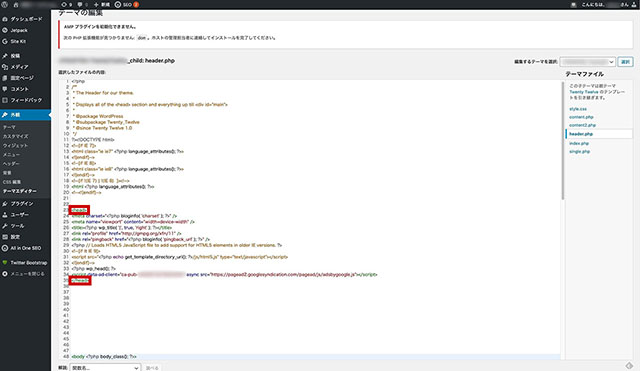640x371 pixels.
Task: Click the Plugins plug icon
Action: click(5, 203)
